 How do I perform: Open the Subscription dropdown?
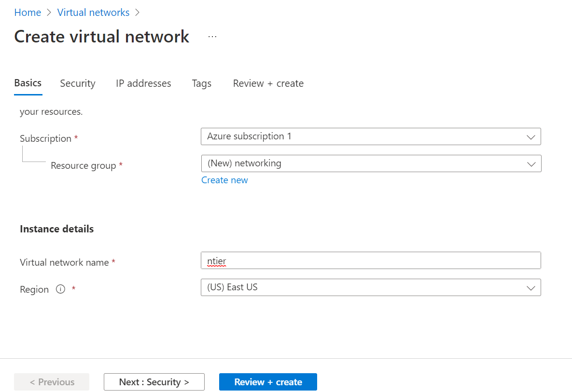tap(371, 136)
